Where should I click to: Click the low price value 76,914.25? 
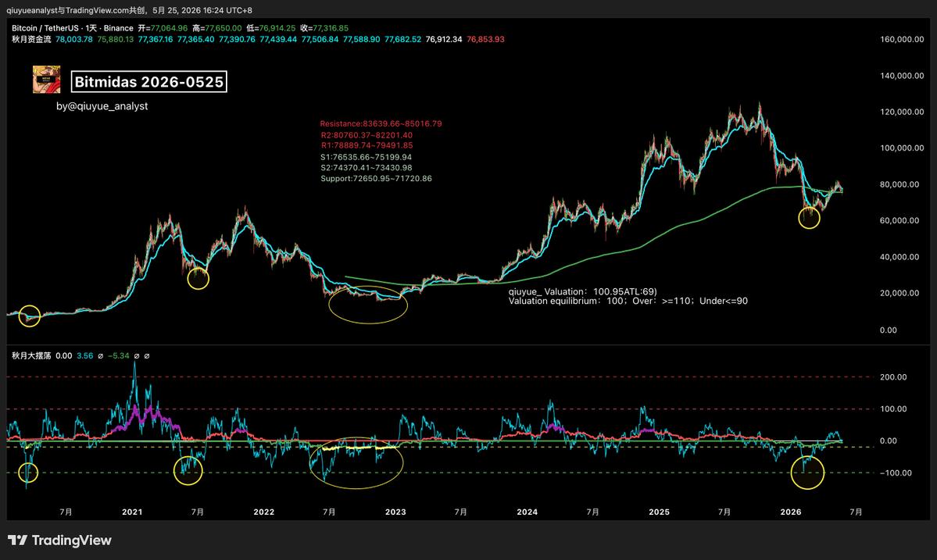pyautogui.click(x=277, y=28)
